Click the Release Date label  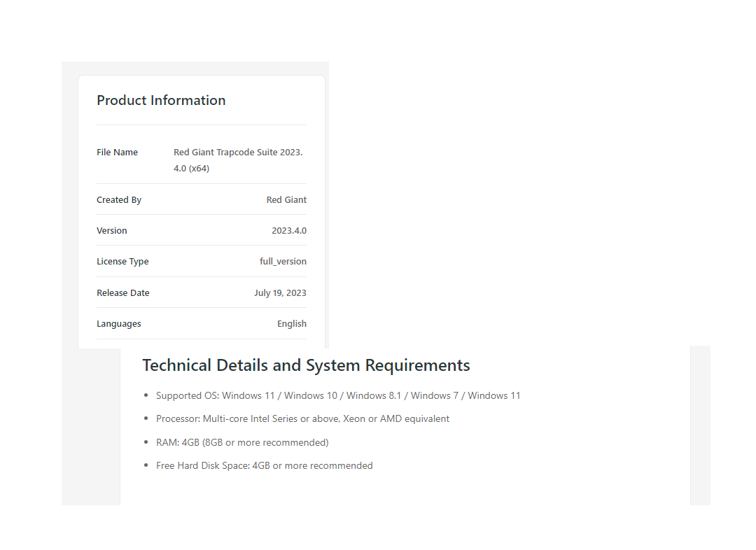123,293
